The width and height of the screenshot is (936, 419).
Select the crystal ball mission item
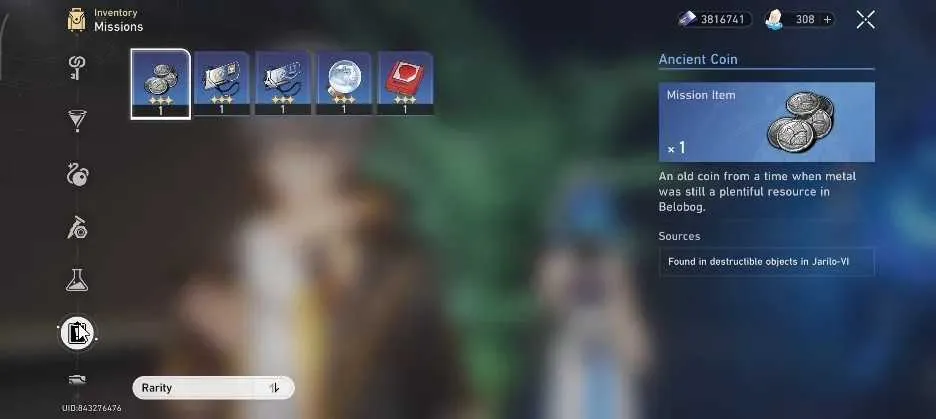[x=344, y=83]
